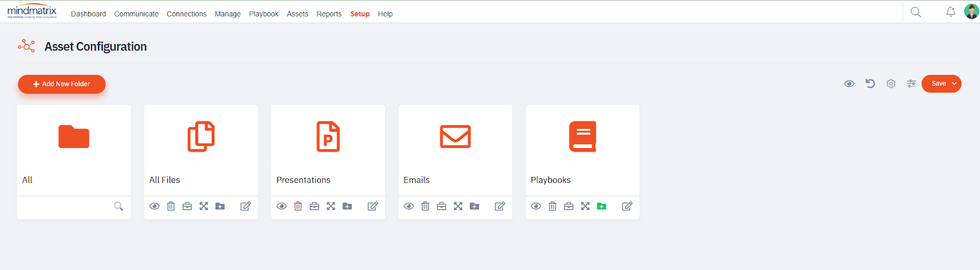Expand the Save button dropdown arrow
This screenshot has height=270, width=980.
click(954, 84)
